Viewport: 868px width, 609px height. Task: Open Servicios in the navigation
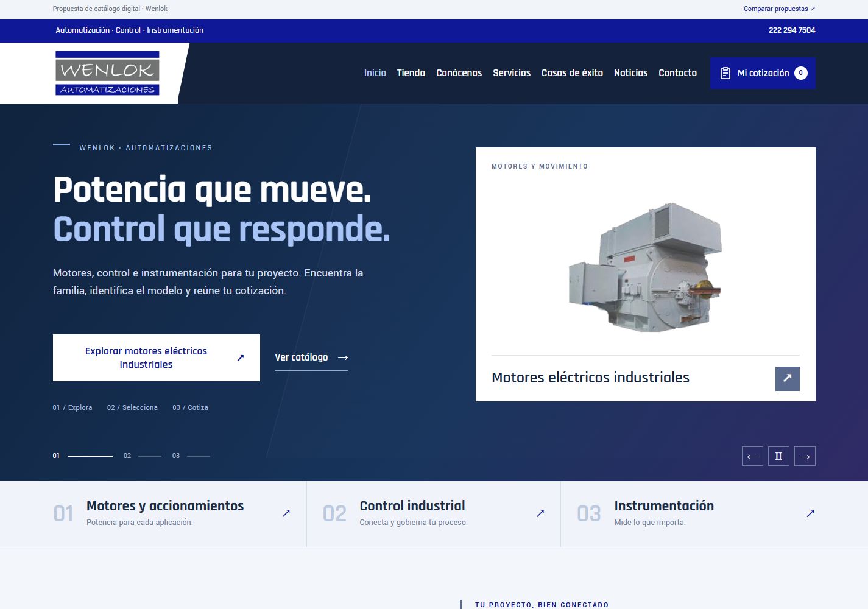coord(512,73)
